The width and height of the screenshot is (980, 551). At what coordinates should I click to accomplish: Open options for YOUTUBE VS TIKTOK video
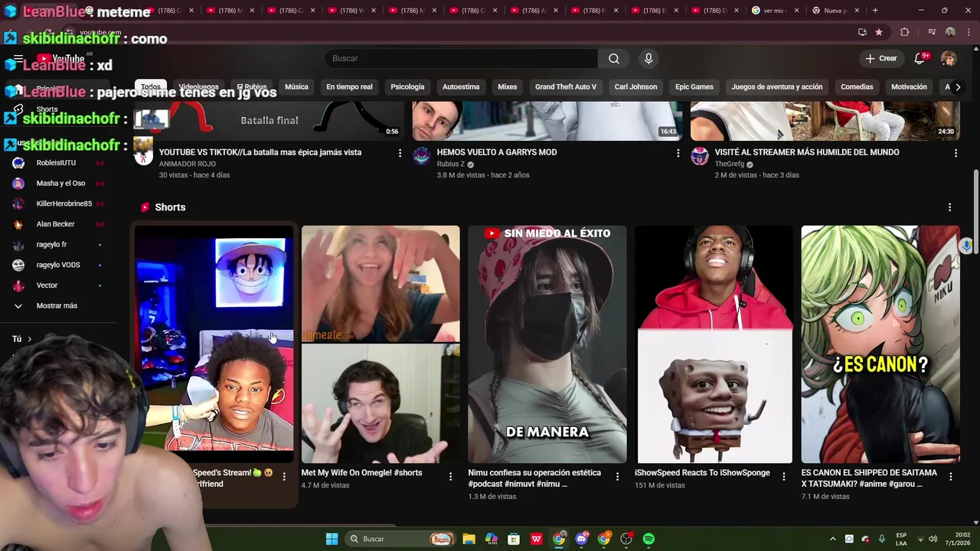tap(400, 153)
